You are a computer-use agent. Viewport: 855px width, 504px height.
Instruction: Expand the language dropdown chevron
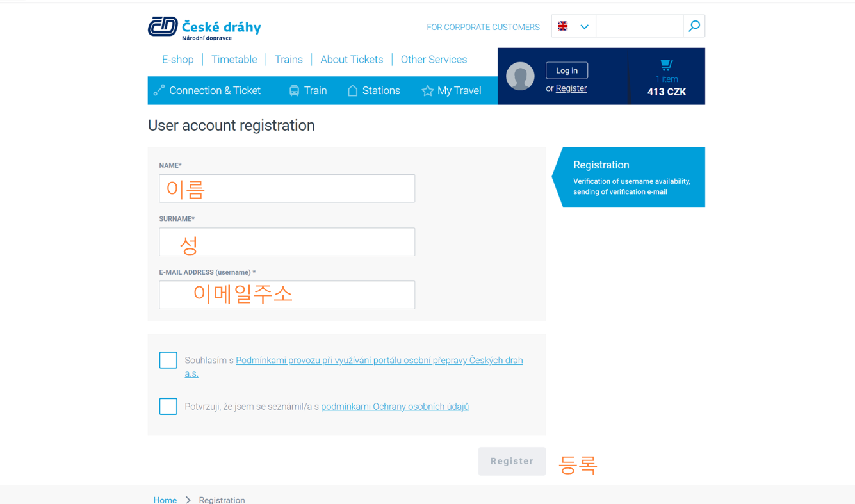point(584,27)
